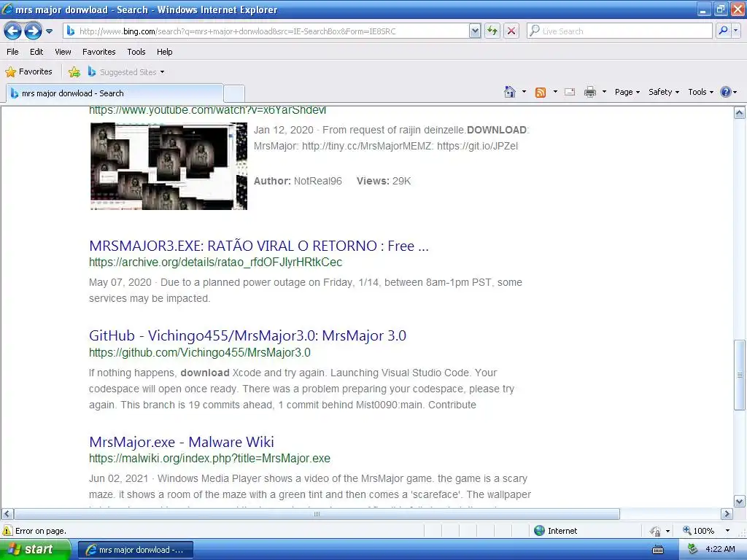The height and width of the screenshot is (560, 747).
Task: Click the blue Help question mark icon
Action: [726, 92]
